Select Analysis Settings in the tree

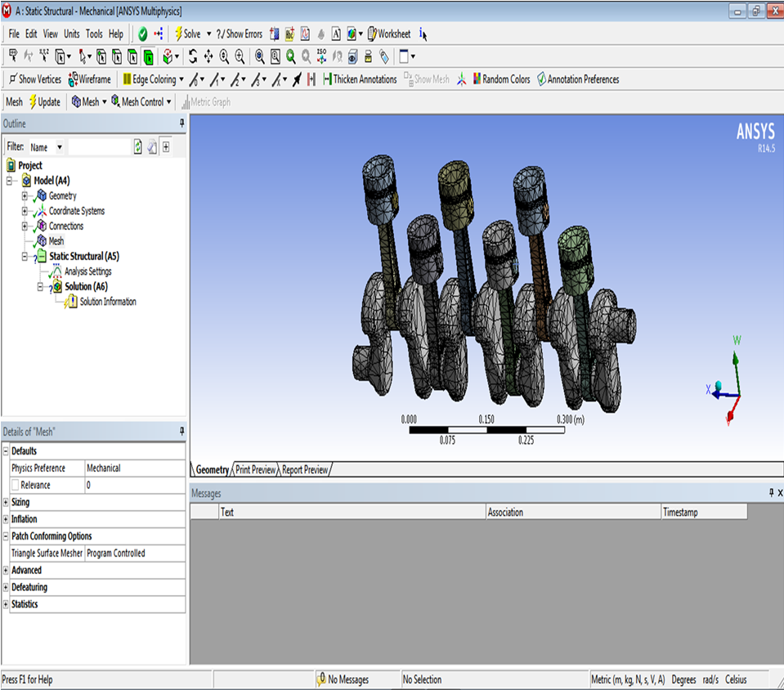tap(88, 271)
